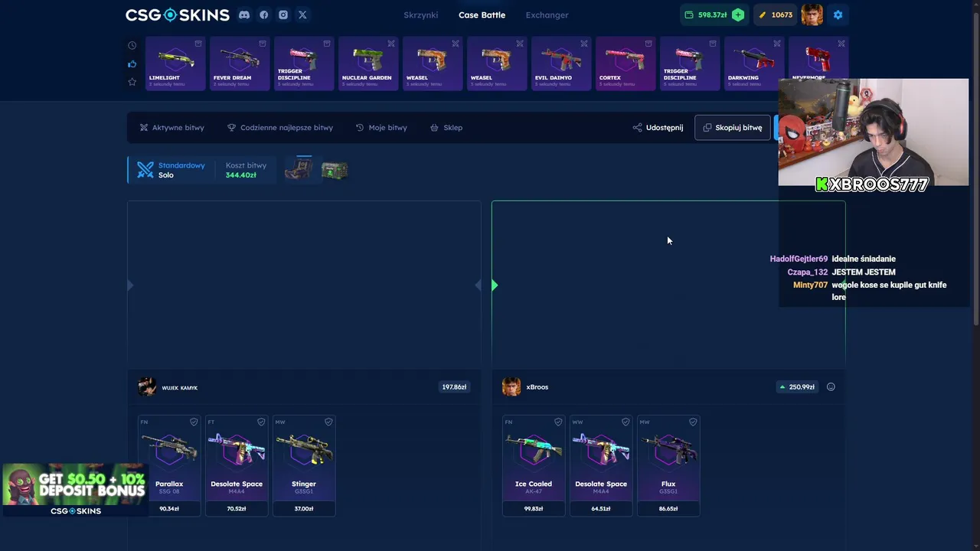Select the green battle case thumbnail
Screen dimensions: 980x551
(x=335, y=170)
